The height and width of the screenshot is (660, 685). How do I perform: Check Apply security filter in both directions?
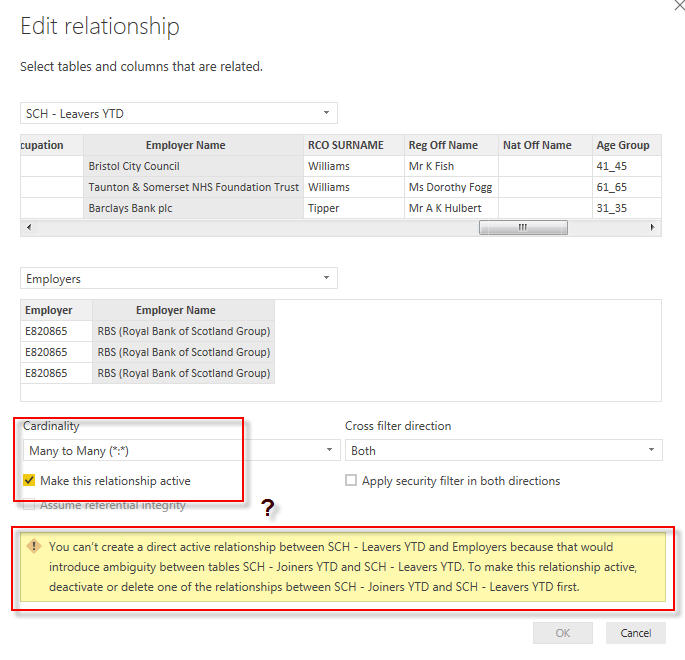tap(351, 480)
